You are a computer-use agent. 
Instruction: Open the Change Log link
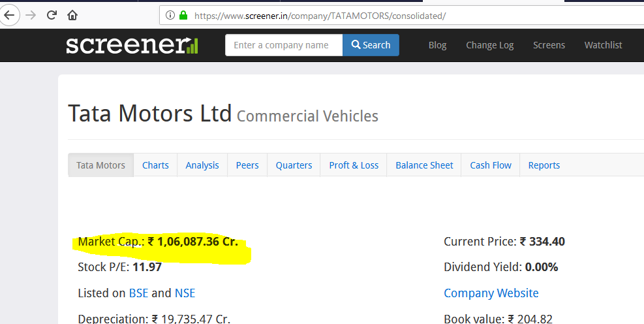489,45
